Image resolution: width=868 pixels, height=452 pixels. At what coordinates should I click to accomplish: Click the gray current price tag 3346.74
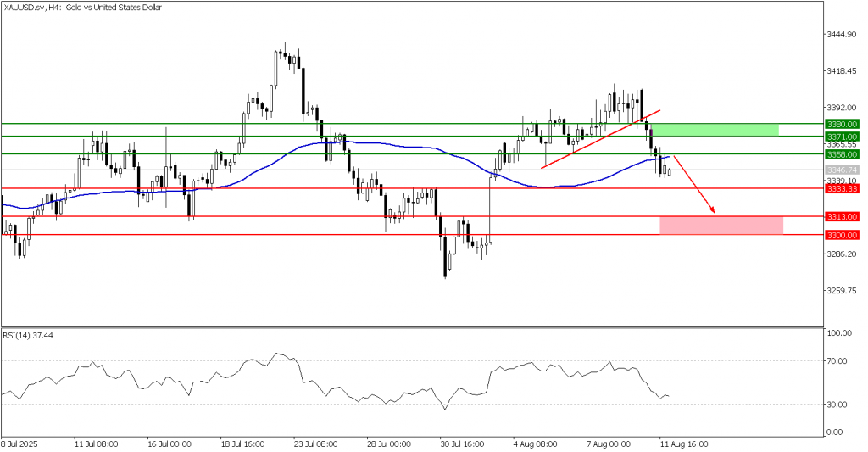(x=842, y=170)
